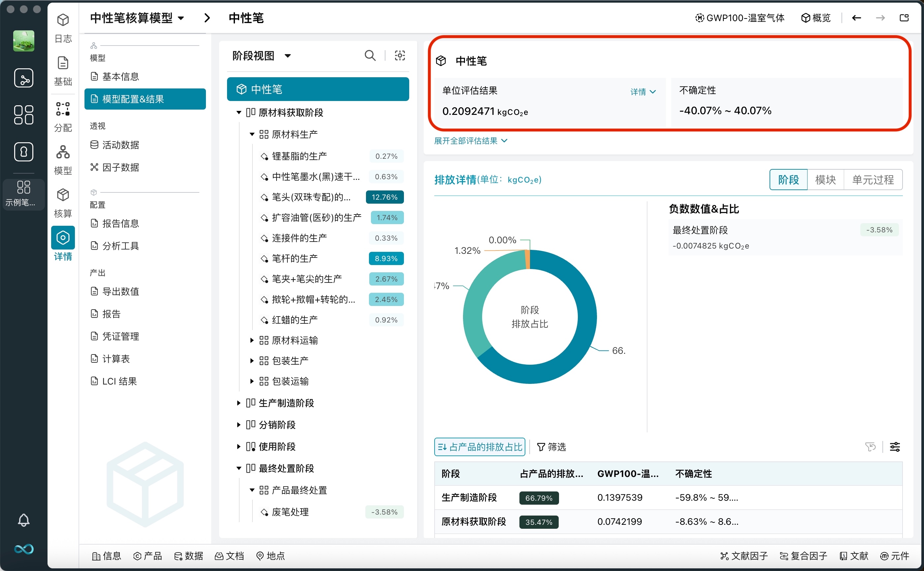Open the 核算 section via its sidebar icon
This screenshot has height=571, width=924.
pos(63,200)
